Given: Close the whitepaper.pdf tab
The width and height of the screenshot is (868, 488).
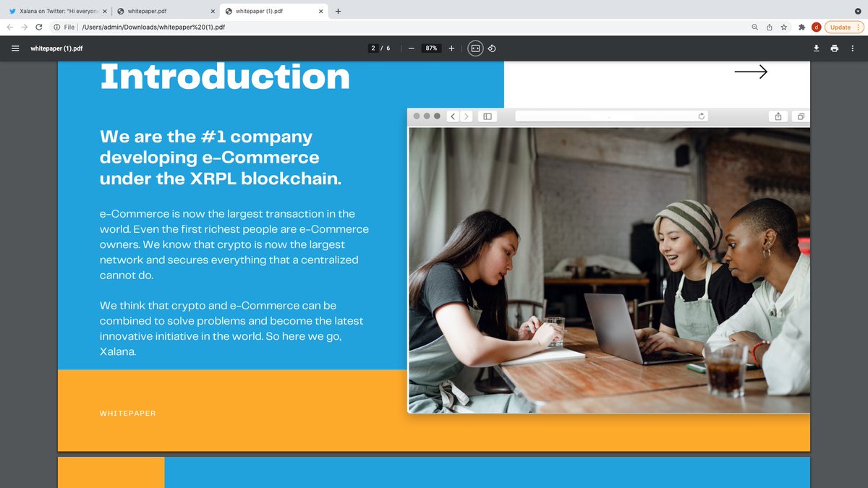Looking at the screenshot, I should point(213,11).
